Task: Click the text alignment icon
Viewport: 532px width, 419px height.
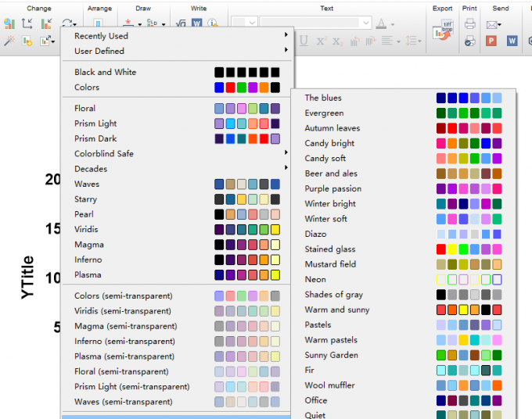Action: [386, 41]
